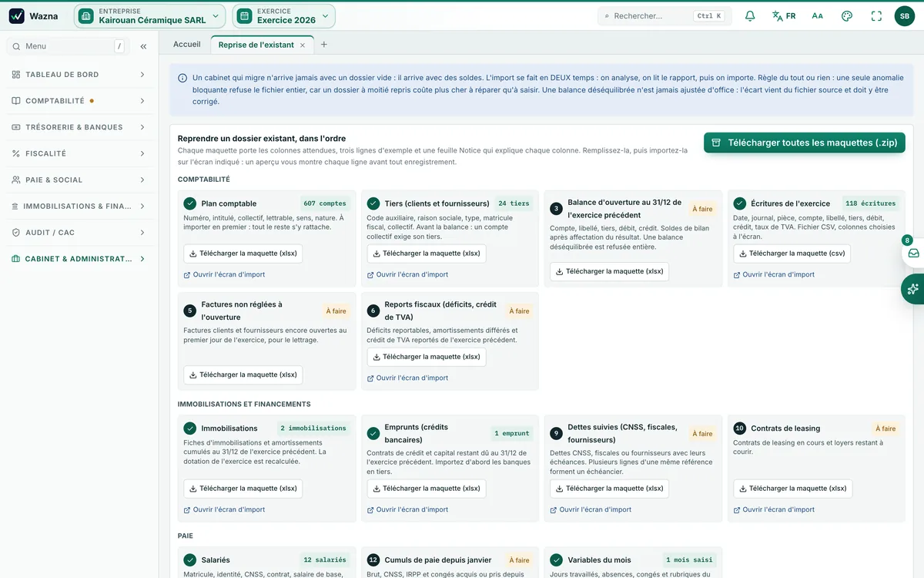
Task: Click the '607 comptes' badge
Action: point(324,203)
